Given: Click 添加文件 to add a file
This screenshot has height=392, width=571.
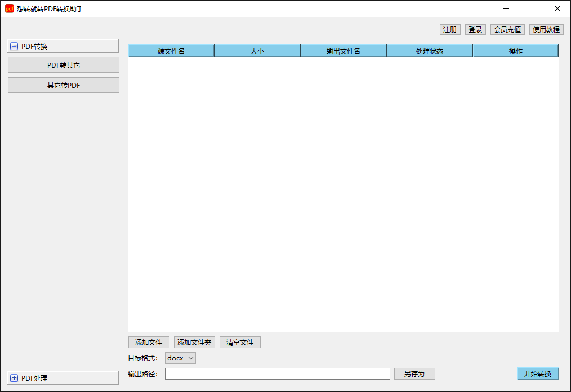Looking at the screenshot, I should (149, 342).
